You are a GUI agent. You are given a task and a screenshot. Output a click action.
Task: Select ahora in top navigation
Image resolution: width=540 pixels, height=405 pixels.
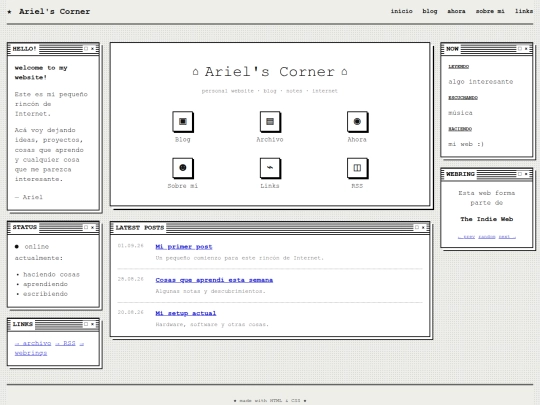[456, 11]
